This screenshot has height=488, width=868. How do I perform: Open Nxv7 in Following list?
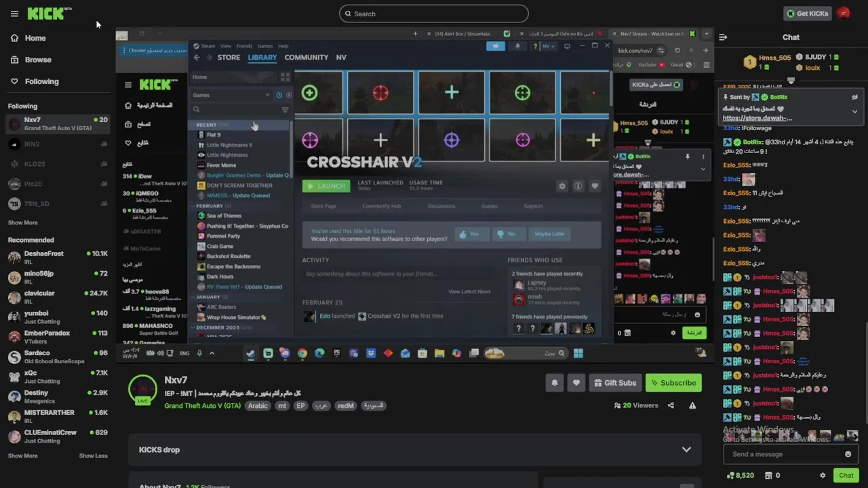tap(58, 124)
